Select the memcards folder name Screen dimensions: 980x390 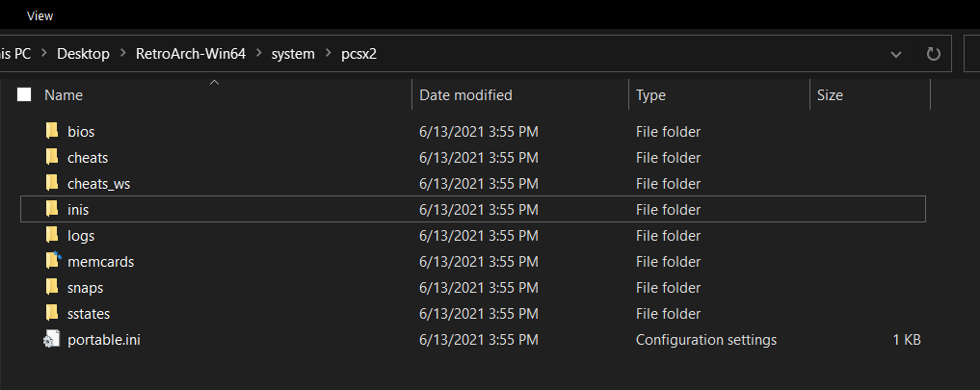point(100,262)
